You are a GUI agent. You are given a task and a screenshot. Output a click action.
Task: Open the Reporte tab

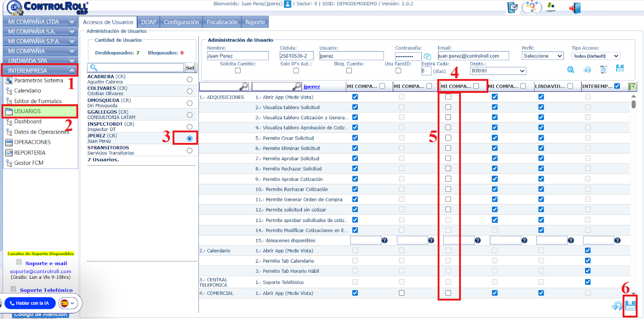255,22
